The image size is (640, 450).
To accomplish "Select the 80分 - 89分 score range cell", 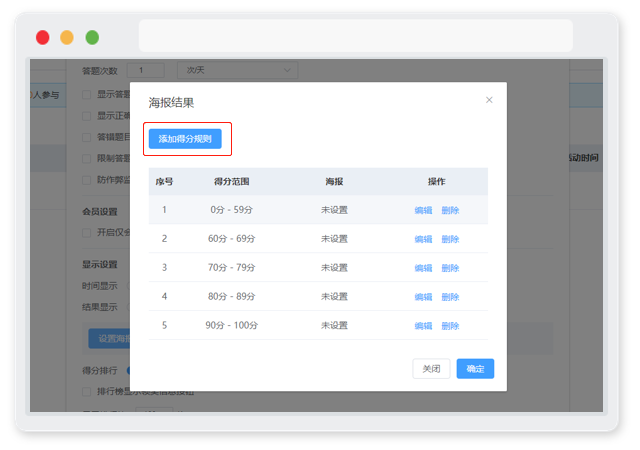I will point(231,296).
